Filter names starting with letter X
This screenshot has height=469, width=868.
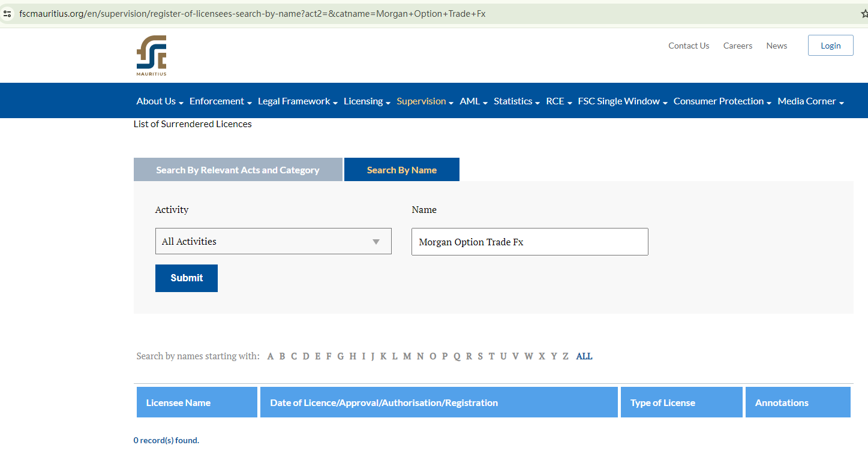click(542, 356)
